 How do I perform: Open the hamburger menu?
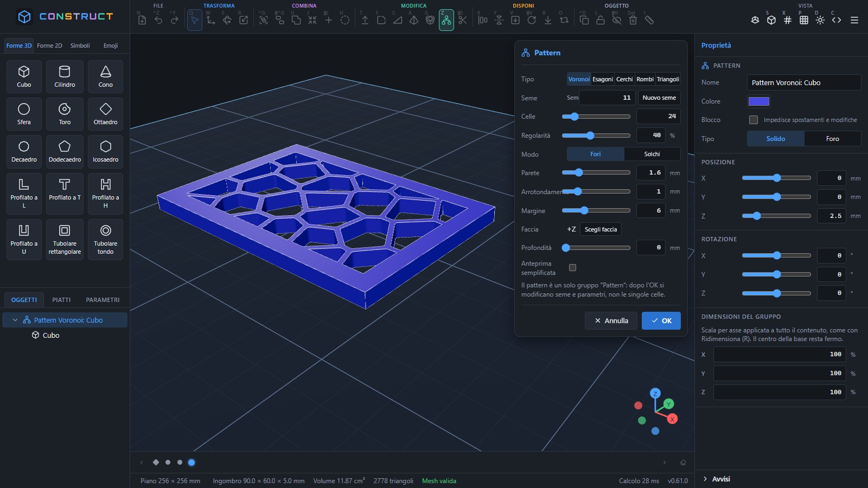coord(854,20)
